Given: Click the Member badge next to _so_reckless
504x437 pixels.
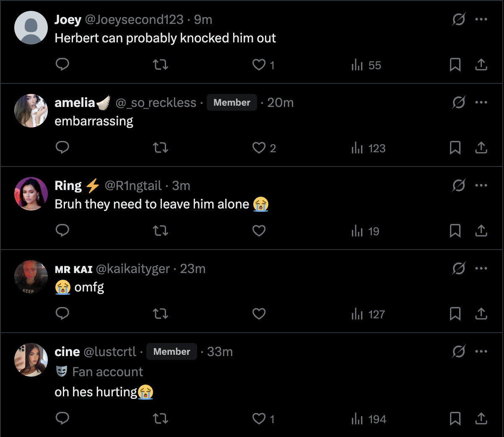Looking at the screenshot, I should pyautogui.click(x=231, y=102).
